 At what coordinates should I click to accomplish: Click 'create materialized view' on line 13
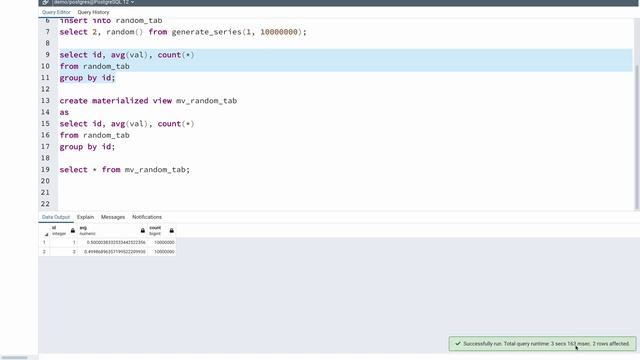point(116,101)
